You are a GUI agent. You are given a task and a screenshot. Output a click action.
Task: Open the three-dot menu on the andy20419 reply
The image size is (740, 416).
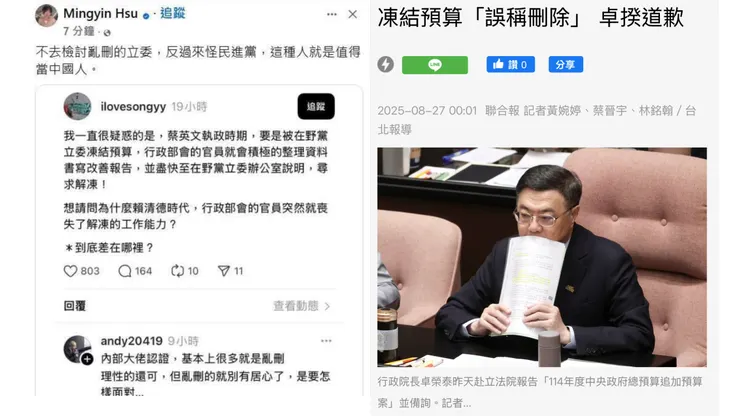[x=326, y=341]
